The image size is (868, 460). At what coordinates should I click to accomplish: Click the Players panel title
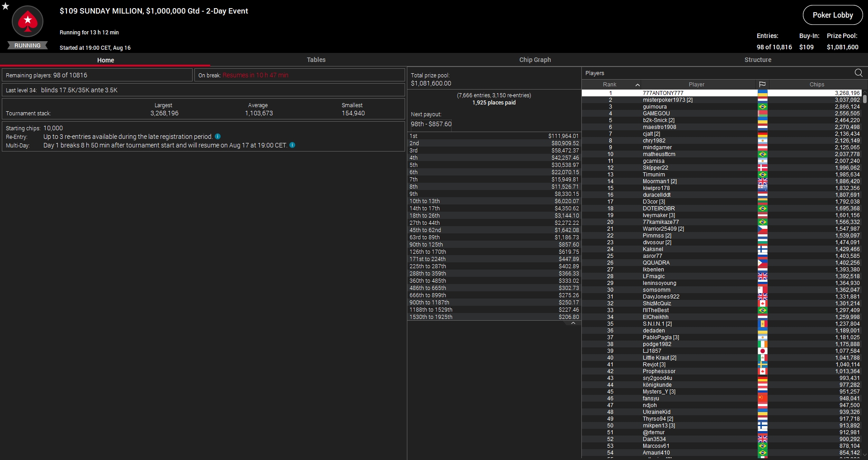pyautogui.click(x=594, y=73)
